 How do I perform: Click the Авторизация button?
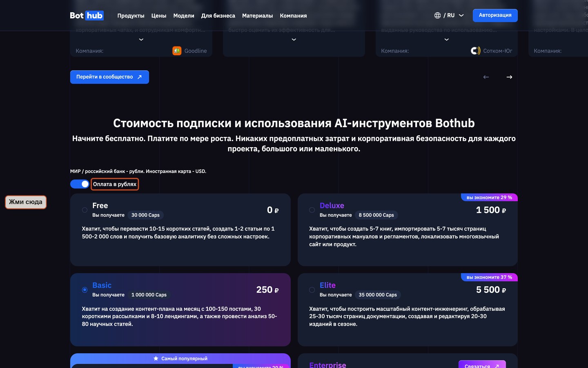pos(495,15)
